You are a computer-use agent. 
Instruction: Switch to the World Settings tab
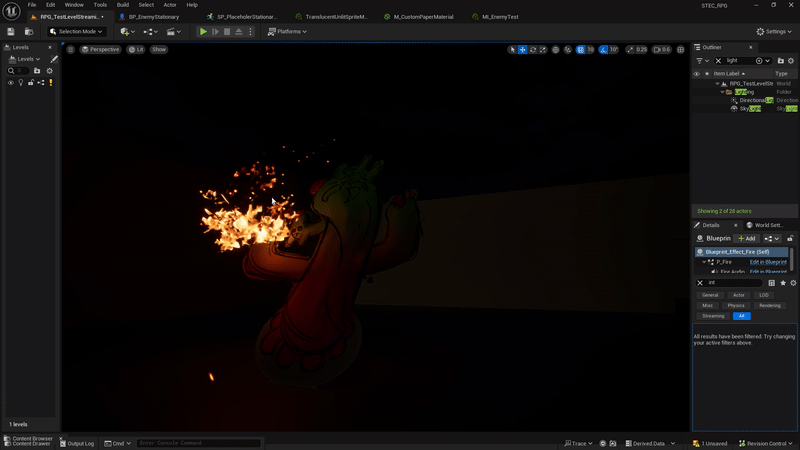[764, 225]
